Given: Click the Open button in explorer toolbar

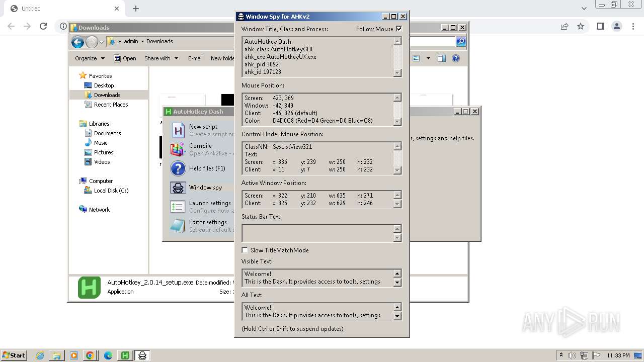Looking at the screenshot, I should tap(125, 58).
